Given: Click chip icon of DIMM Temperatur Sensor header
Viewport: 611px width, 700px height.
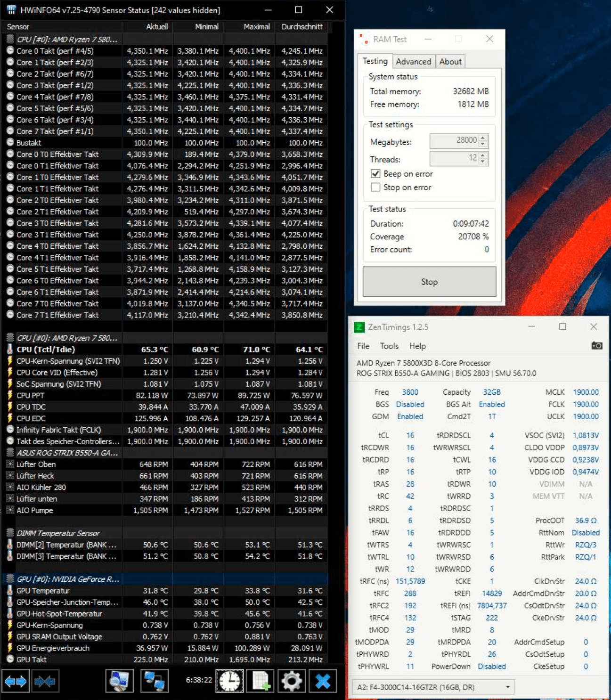Looking at the screenshot, I should tap(10, 533).
